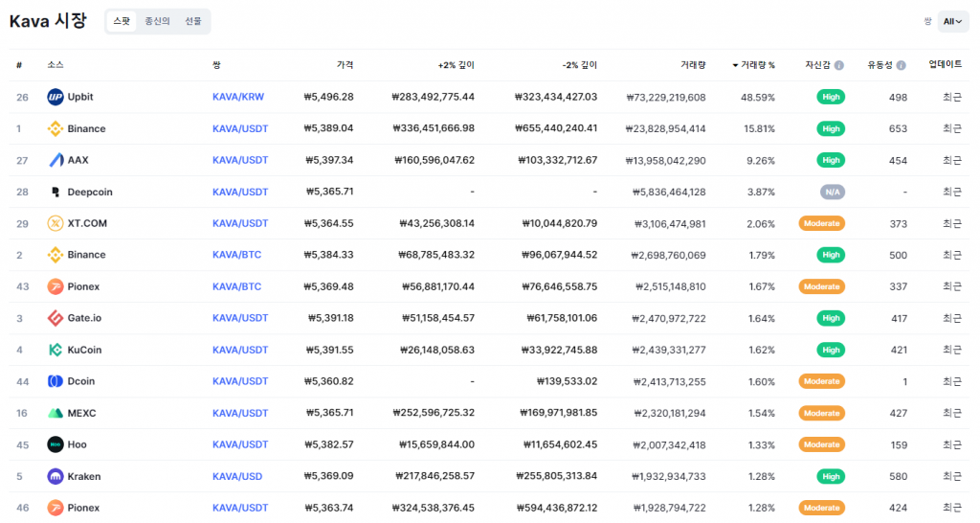Image resolution: width=980 pixels, height=523 pixels.
Task: Sort by the 거래량 column header
Action: click(x=693, y=65)
